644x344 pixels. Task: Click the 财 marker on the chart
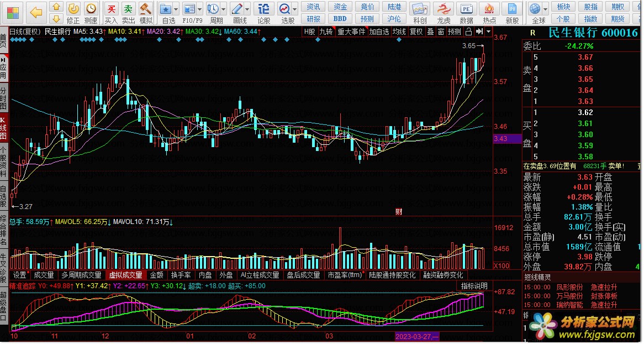[x=398, y=211]
